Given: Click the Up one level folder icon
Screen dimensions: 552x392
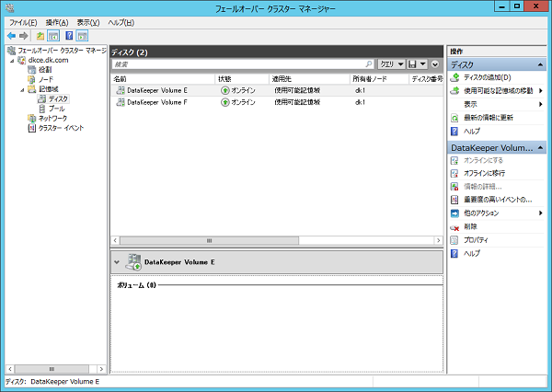Looking at the screenshot, I should pos(40,36).
